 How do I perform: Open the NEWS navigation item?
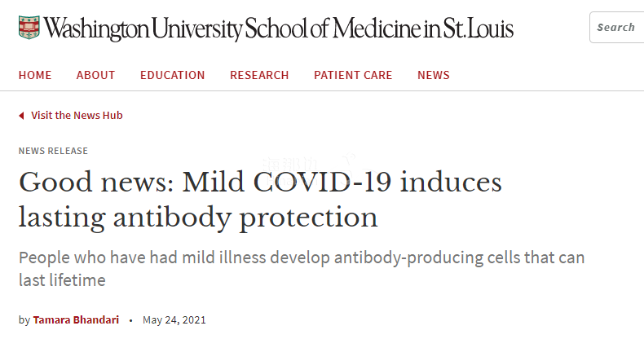click(434, 75)
